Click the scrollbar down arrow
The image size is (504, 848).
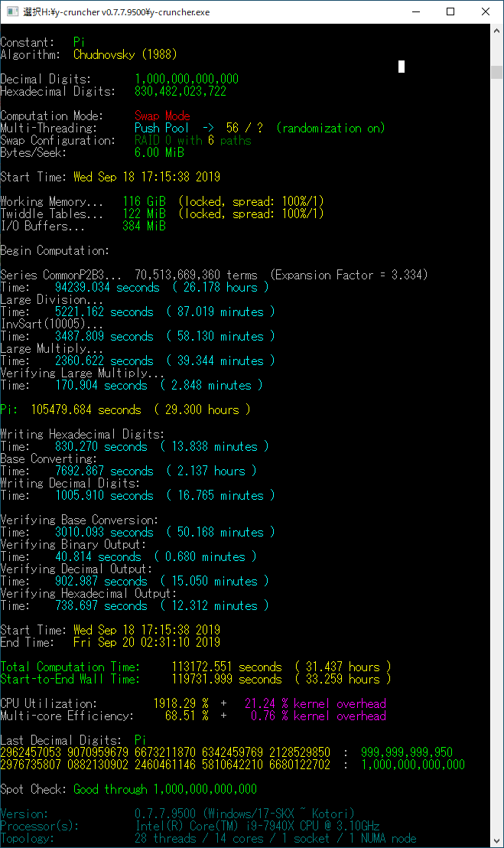[x=496, y=840]
